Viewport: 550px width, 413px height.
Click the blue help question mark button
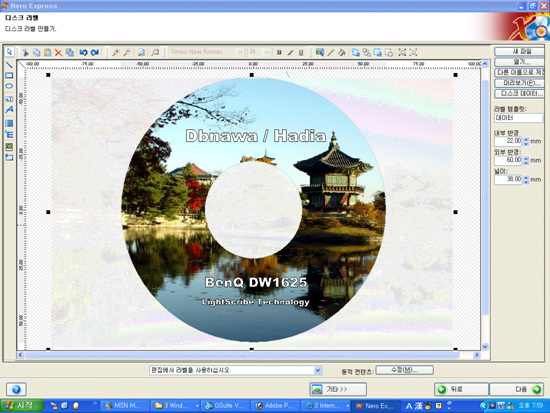(x=16, y=389)
